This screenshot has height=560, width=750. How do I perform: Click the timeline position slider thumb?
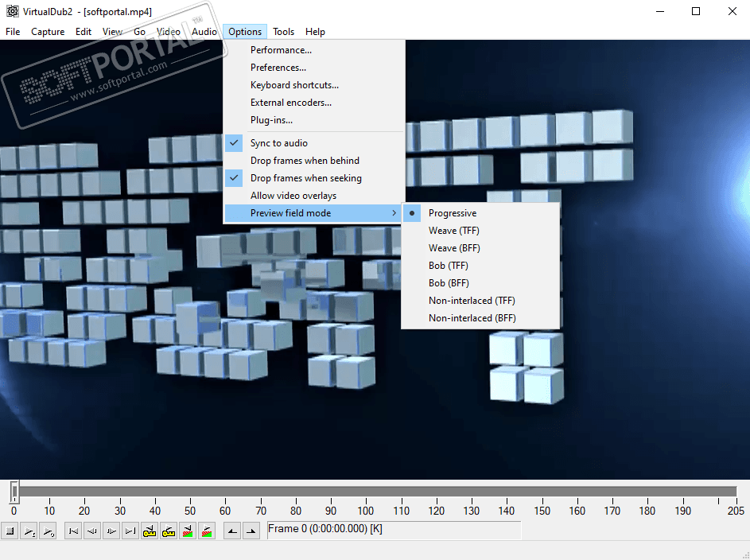[14, 492]
